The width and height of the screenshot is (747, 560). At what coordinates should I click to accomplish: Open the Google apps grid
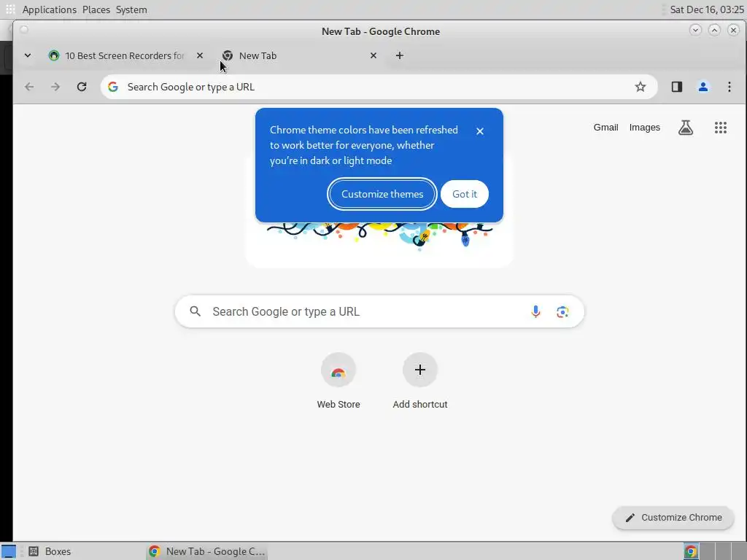pyautogui.click(x=720, y=127)
